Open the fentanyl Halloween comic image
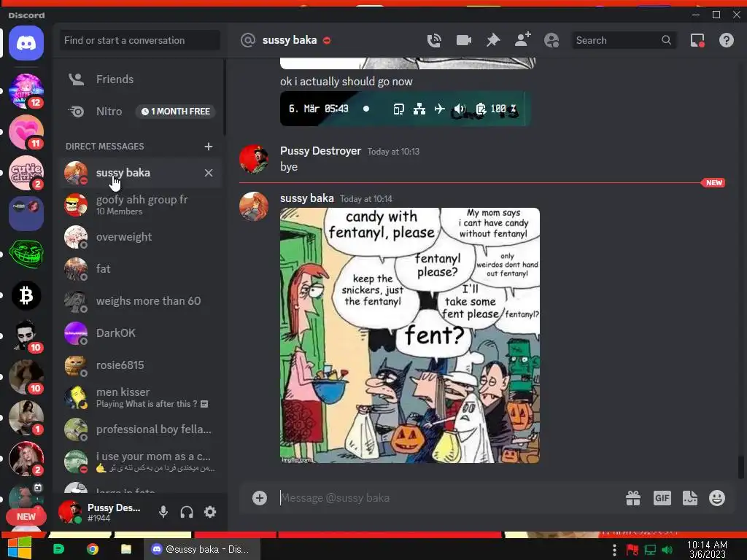The image size is (747, 560). (x=410, y=335)
